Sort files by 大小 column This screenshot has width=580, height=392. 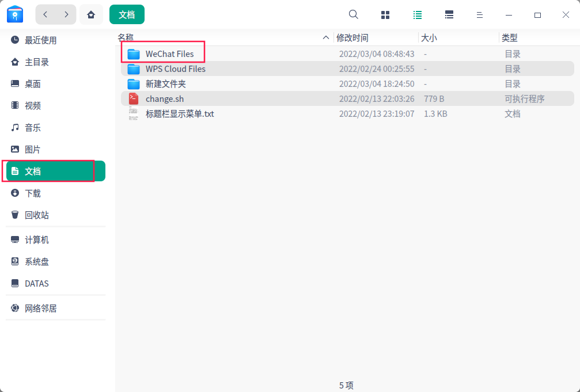pyautogui.click(x=429, y=37)
